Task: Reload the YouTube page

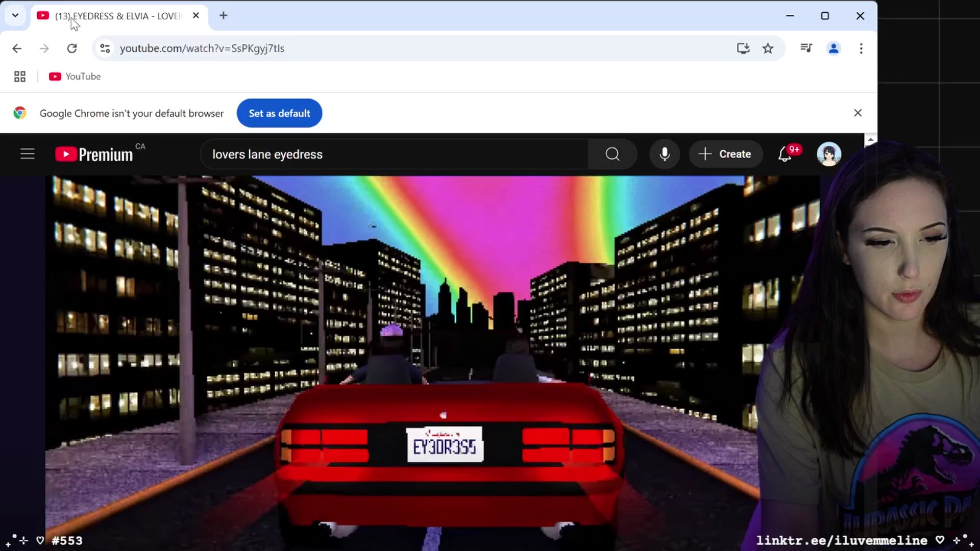Action: coord(72,48)
